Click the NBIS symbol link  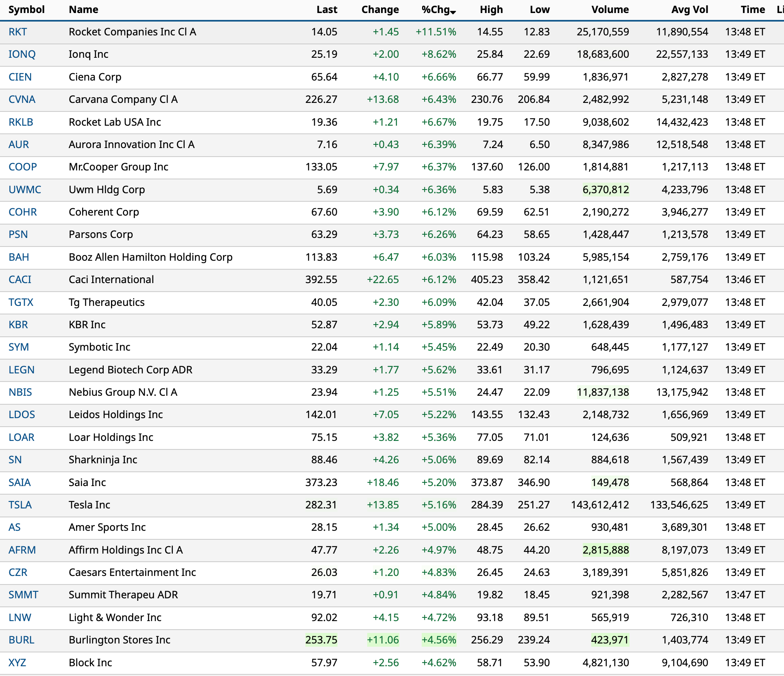coord(20,393)
